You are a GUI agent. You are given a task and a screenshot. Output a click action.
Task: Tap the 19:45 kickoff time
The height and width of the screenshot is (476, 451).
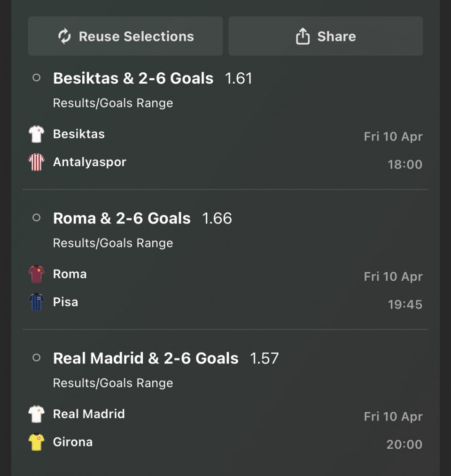pyautogui.click(x=405, y=305)
